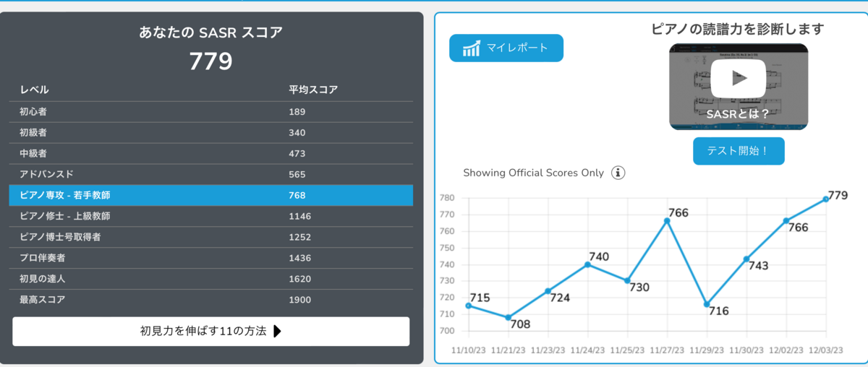Image resolution: width=868 pixels, height=367 pixels.
Task: Click the 743 data point on chart
Action: click(x=746, y=259)
